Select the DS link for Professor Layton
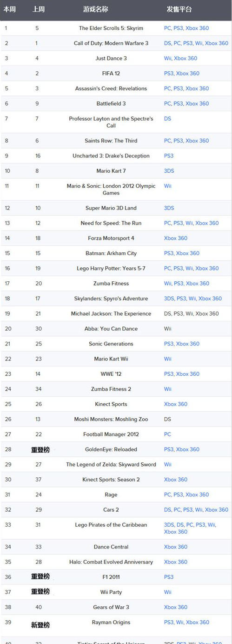 click(167, 119)
